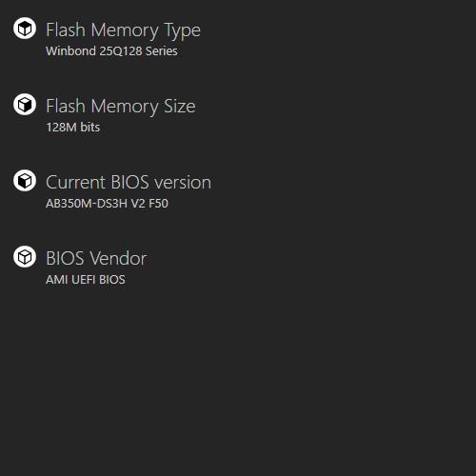Screen dimensions: 476x476
Task: Click F50 in the BIOS version string
Action: point(158,204)
